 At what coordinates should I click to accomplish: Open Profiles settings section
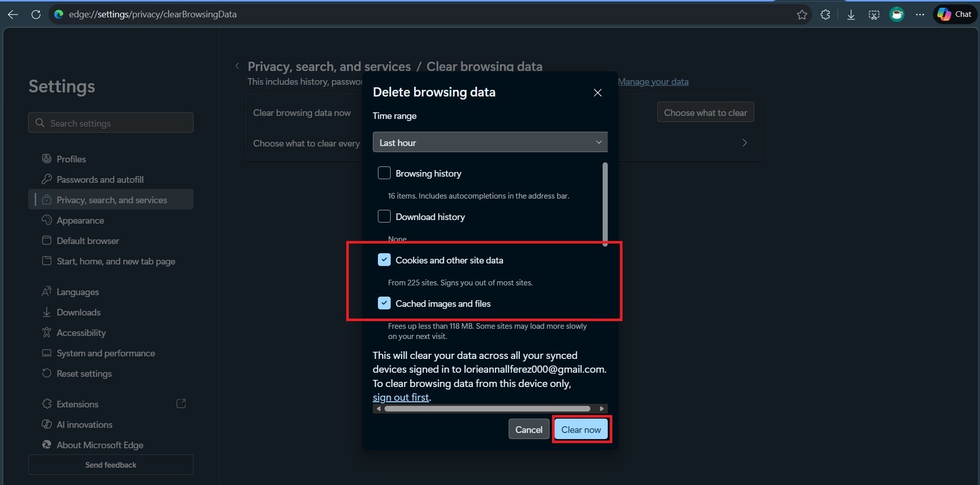point(111,159)
